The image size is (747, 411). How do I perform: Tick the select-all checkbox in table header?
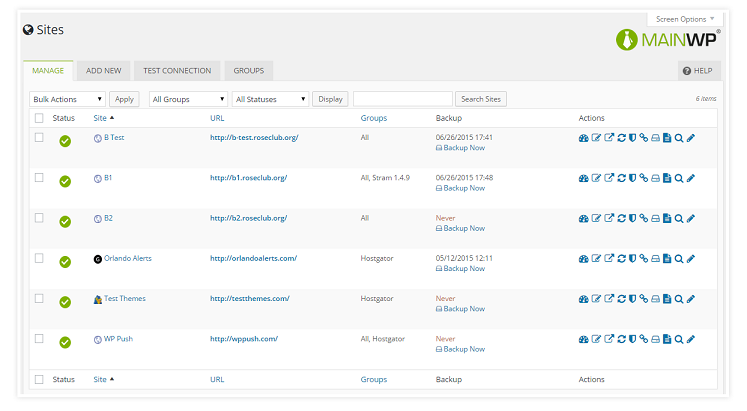[39, 118]
